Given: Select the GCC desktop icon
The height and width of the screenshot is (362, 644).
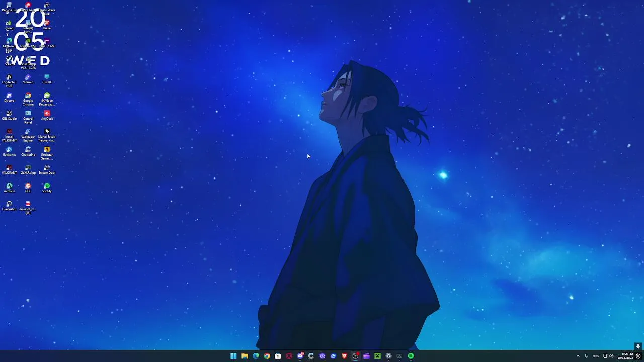Looking at the screenshot, I should coord(28,188).
